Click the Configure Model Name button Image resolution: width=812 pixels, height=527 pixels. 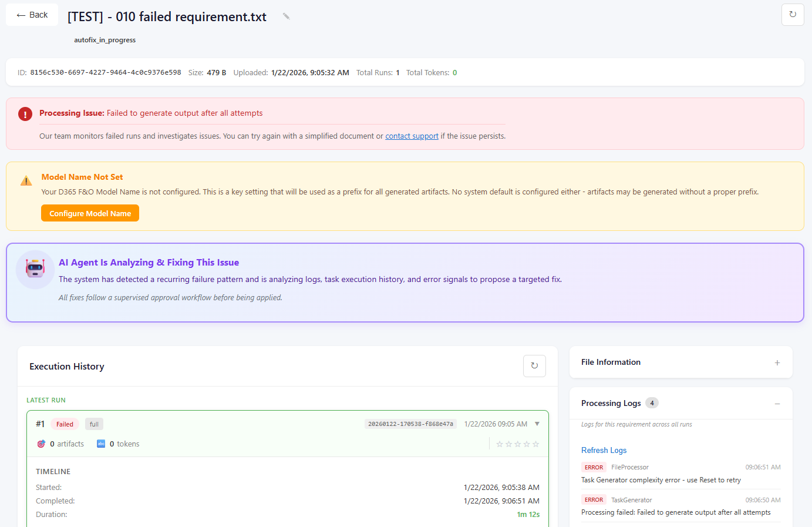[90, 213]
